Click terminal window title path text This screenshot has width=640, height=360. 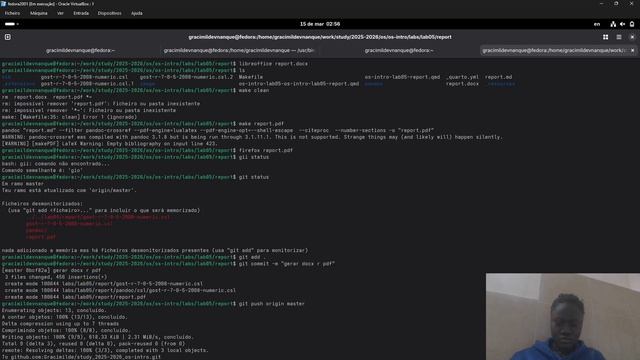click(320, 37)
